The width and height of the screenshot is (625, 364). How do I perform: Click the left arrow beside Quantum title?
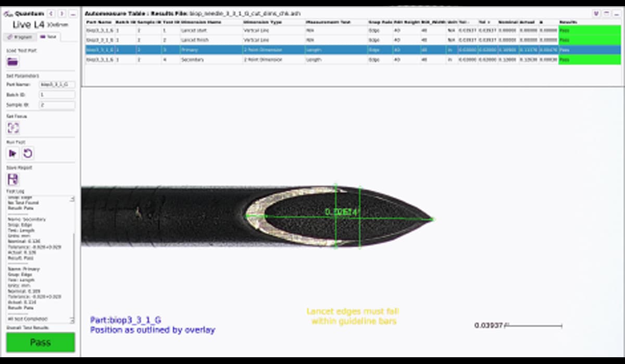click(51, 14)
